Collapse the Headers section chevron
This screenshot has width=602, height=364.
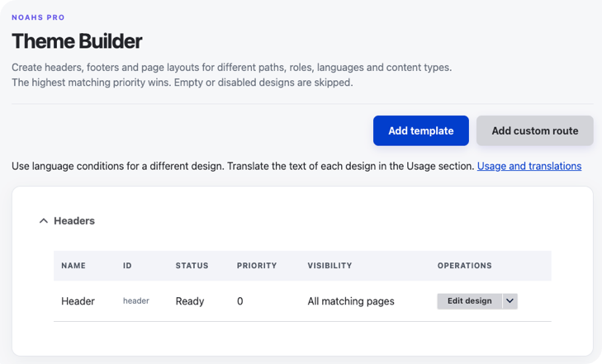(44, 221)
